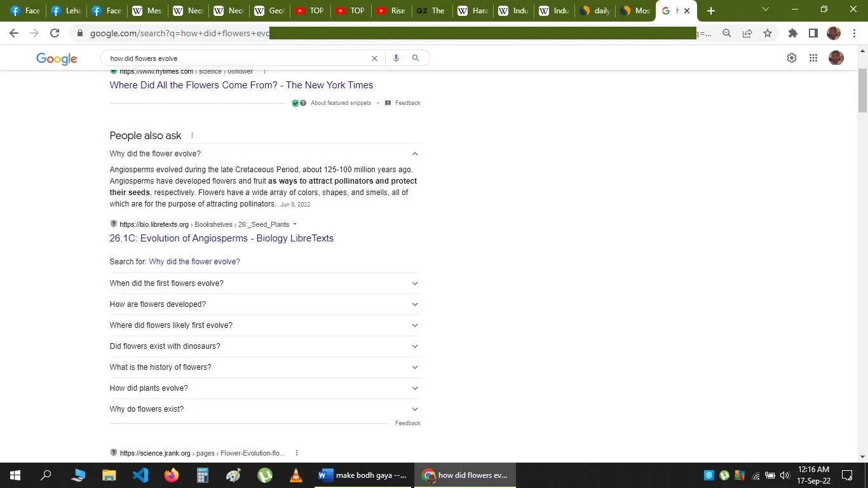Open the bio.libretexts.org result dropdown arrow
This screenshot has width=868, height=488.
pos(295,224)
